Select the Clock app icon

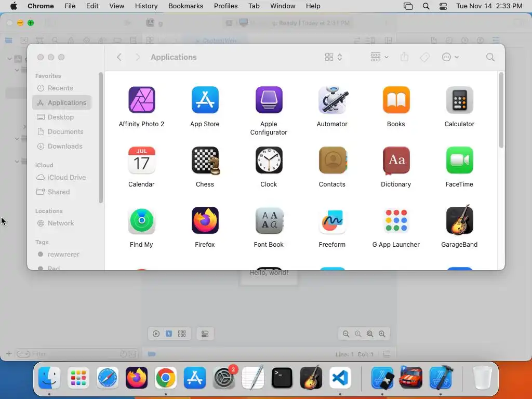click(269, 160)
